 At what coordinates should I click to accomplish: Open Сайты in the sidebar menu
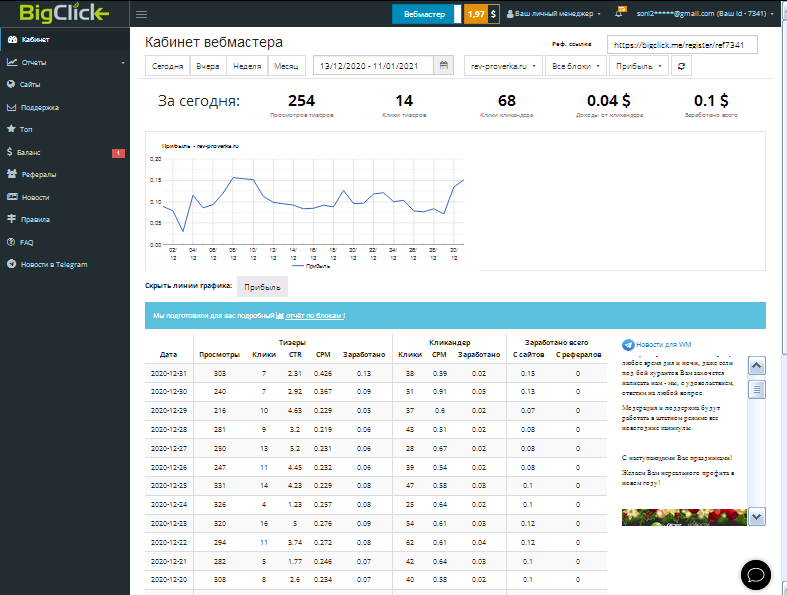coord(30,85)
